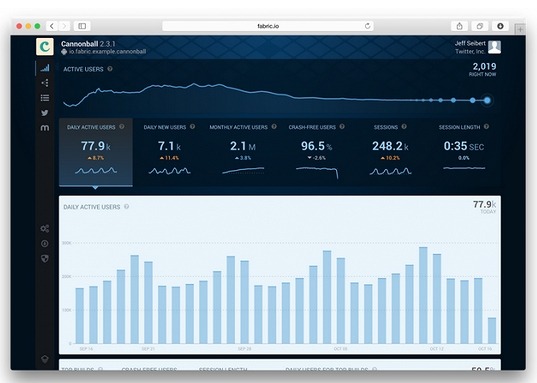Click help icon on Daily Active Users tile

(122, 127)
